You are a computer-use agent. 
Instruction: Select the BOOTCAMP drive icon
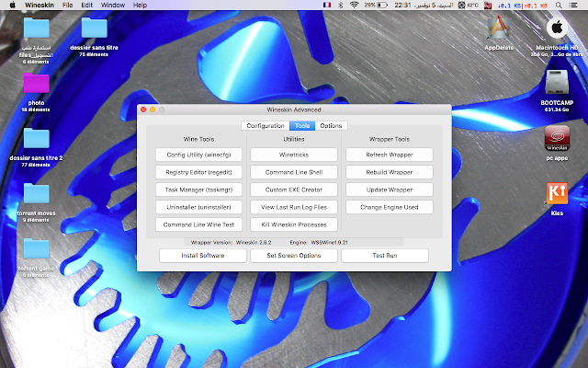(557, 82)
